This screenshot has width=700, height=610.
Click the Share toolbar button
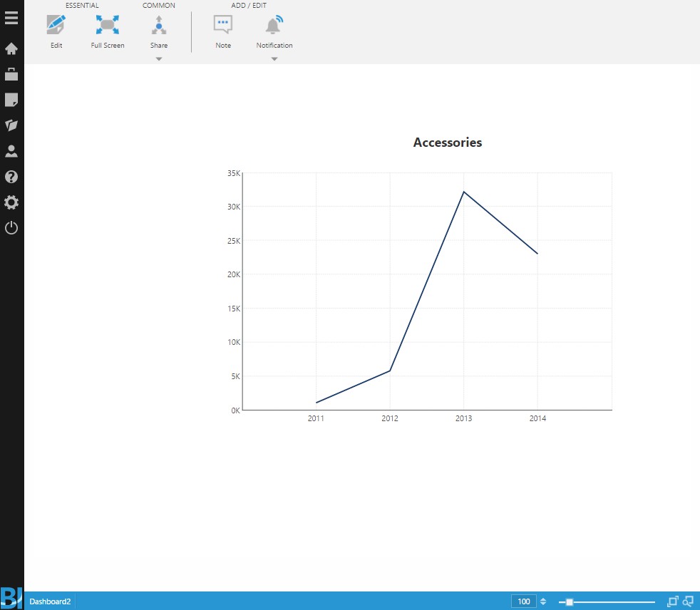coord(159,31)
